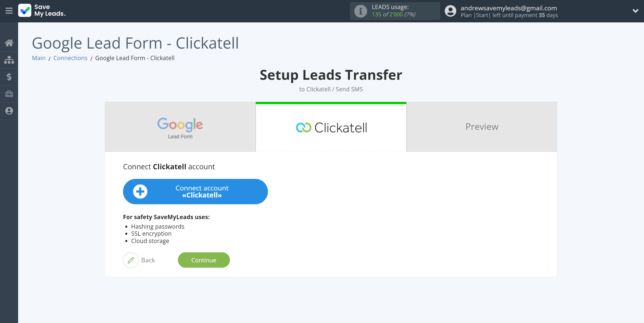This screenshot has width=644, height=323.
Task: Click the hamburger menu icon
Action: pos(9,11)
